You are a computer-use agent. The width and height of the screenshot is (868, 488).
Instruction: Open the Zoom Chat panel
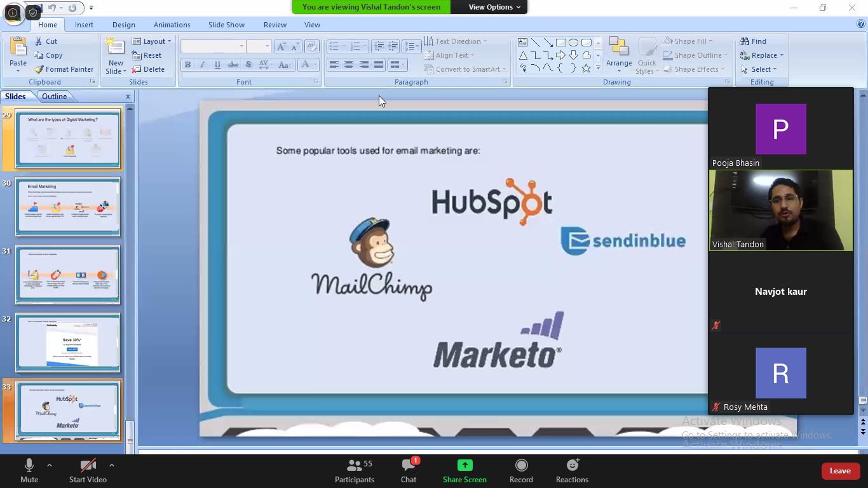coord(409,470)
